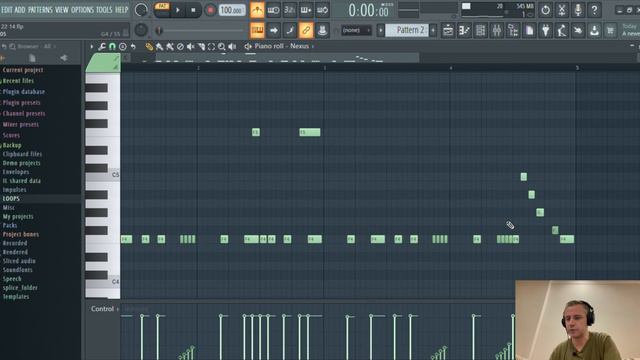Open the Pattern 2 selector
This screenshot has width=640, height=360.
pos(407,30)
